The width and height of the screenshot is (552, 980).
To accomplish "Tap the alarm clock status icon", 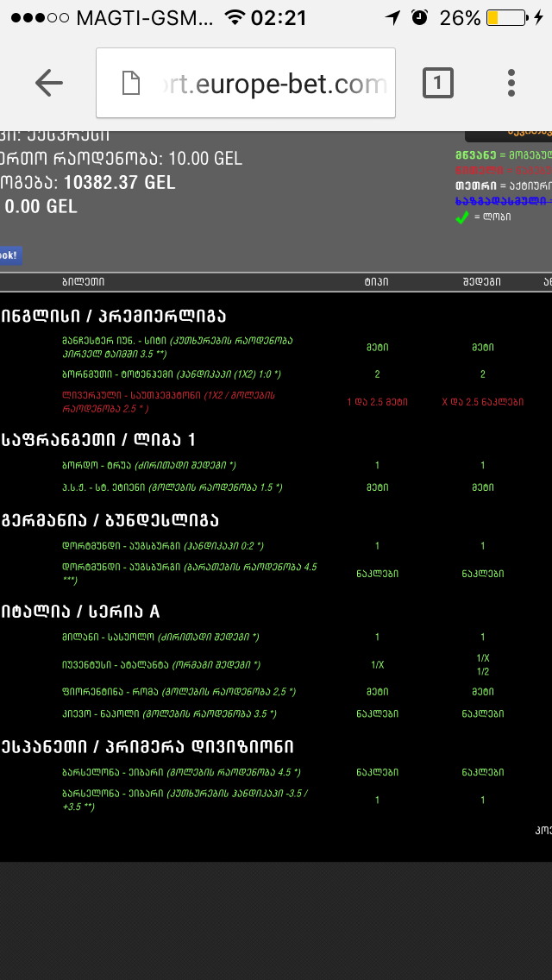I will (419, 17).
